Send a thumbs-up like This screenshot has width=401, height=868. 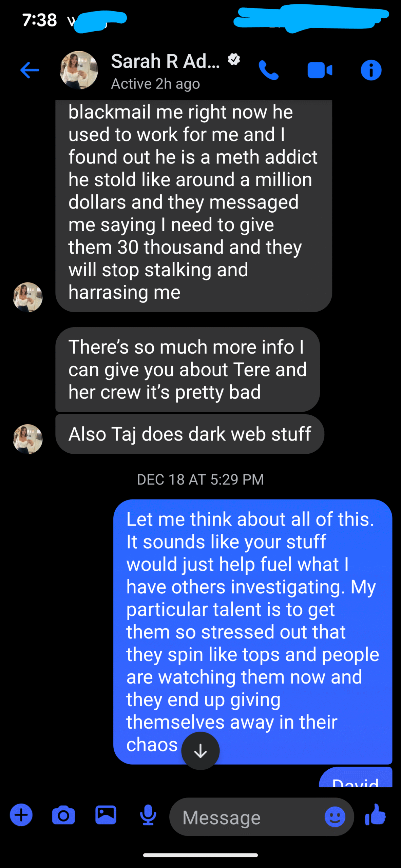click(376, 815)
